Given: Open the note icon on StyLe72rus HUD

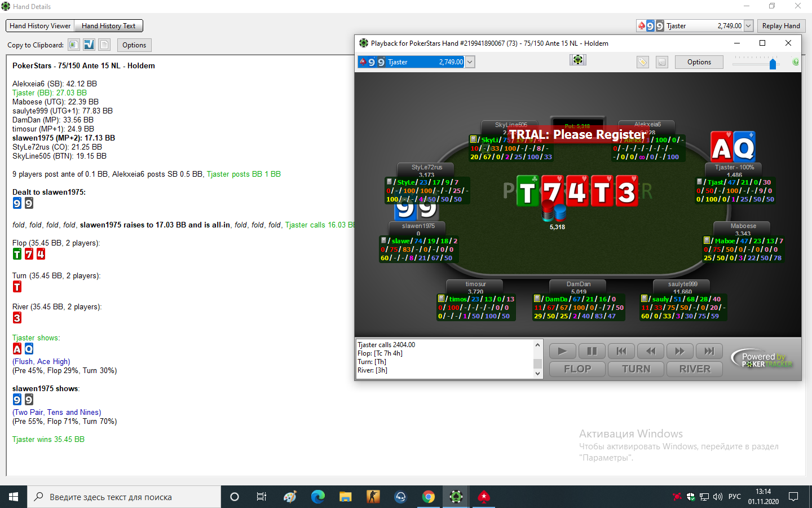Looking at the screenshot, I should [389, 182].
